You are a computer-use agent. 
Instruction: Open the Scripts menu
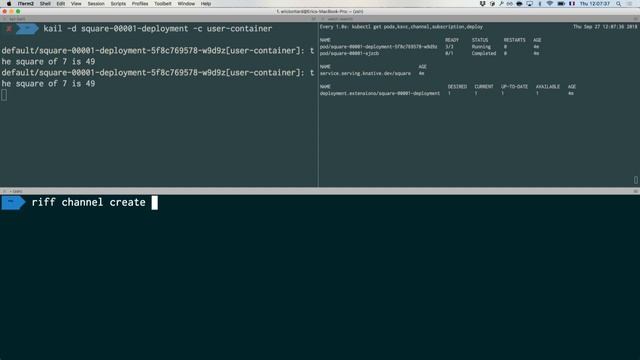click(x=118, y=4)
